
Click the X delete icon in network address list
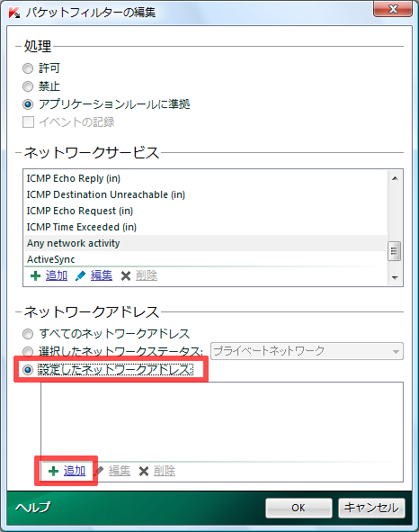(144, 472)
